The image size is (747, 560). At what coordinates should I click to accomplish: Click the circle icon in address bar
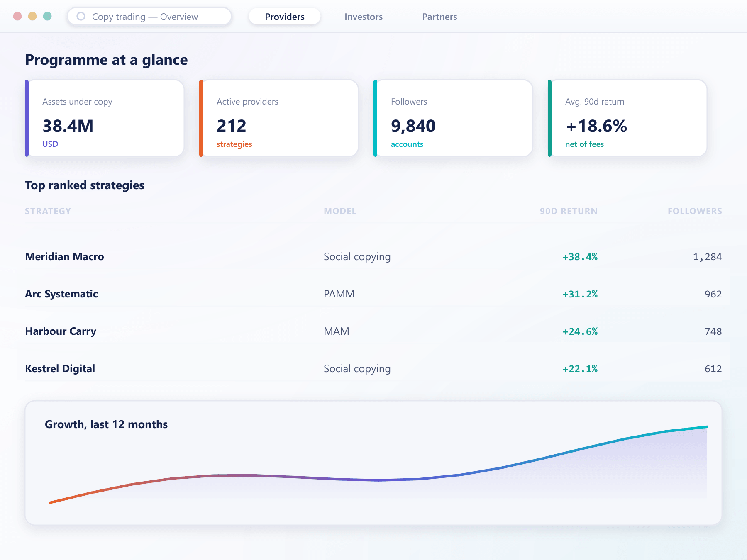pos(81,16)
